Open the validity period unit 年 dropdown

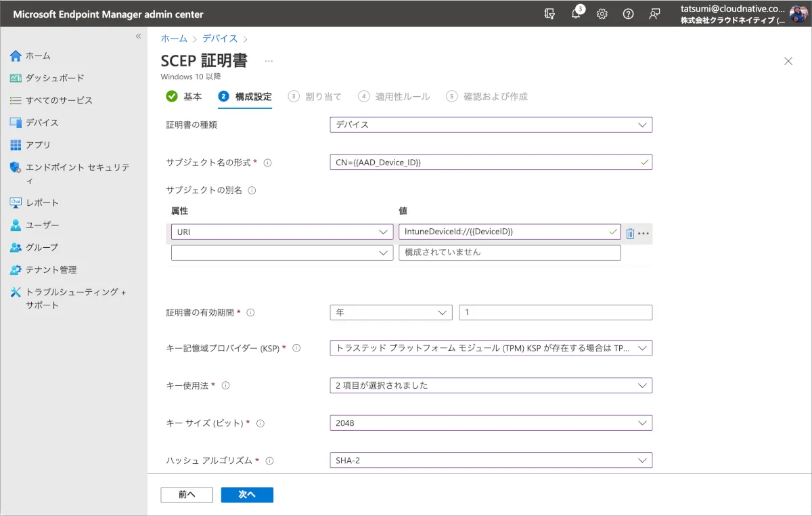(x=391, y=312)
